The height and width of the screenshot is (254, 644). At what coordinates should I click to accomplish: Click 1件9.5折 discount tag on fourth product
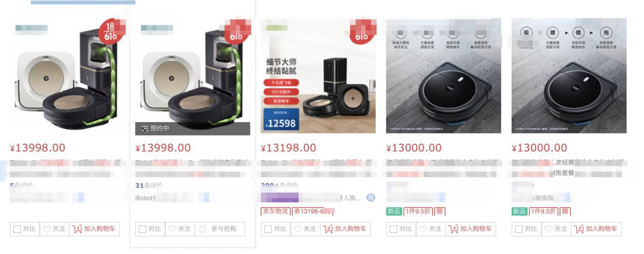[418, 211]
